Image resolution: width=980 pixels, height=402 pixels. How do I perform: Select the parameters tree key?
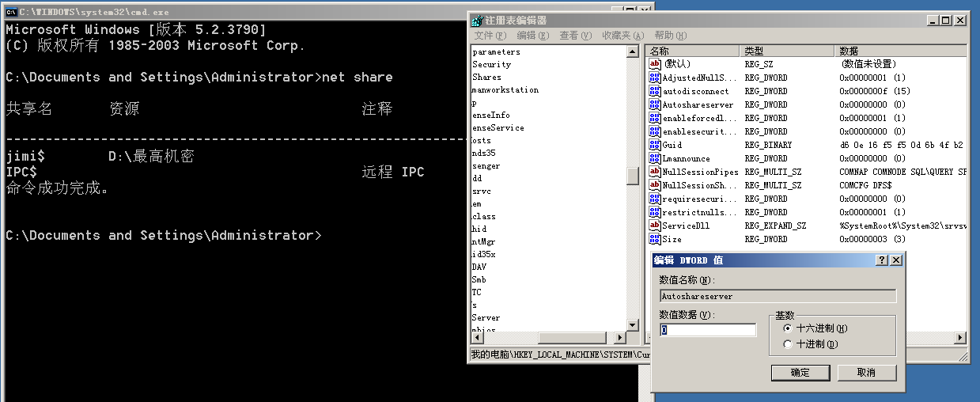click(496, 51)
